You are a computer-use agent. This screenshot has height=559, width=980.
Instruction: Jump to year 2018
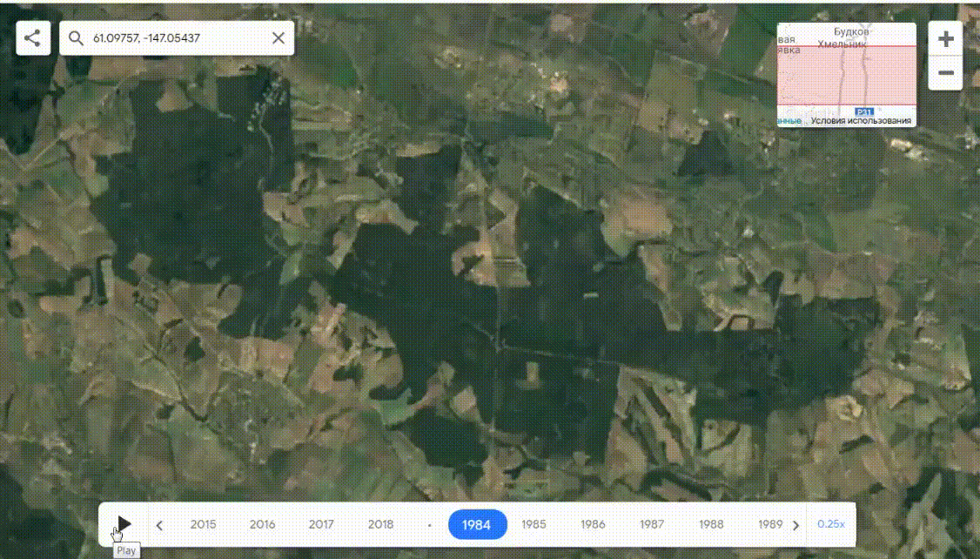point(380,524)
